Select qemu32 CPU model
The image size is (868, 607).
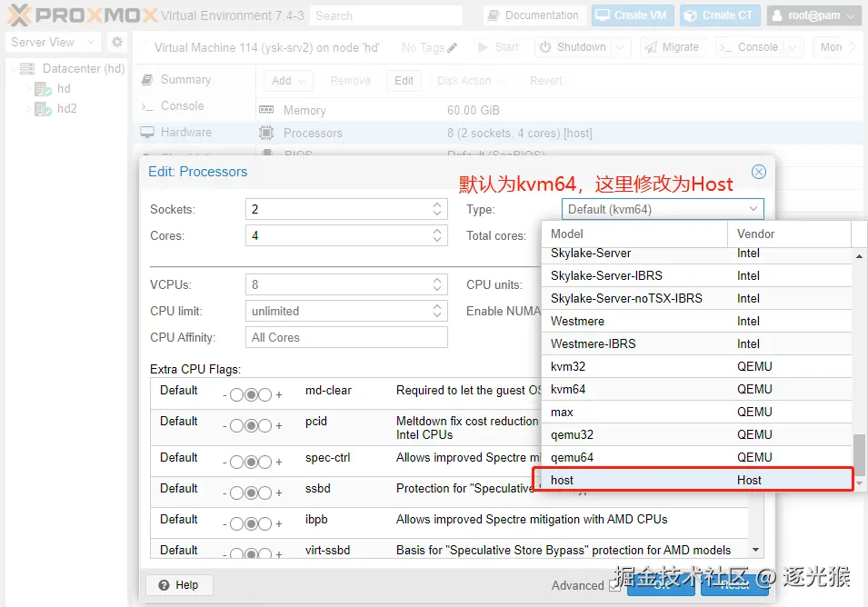696,434
